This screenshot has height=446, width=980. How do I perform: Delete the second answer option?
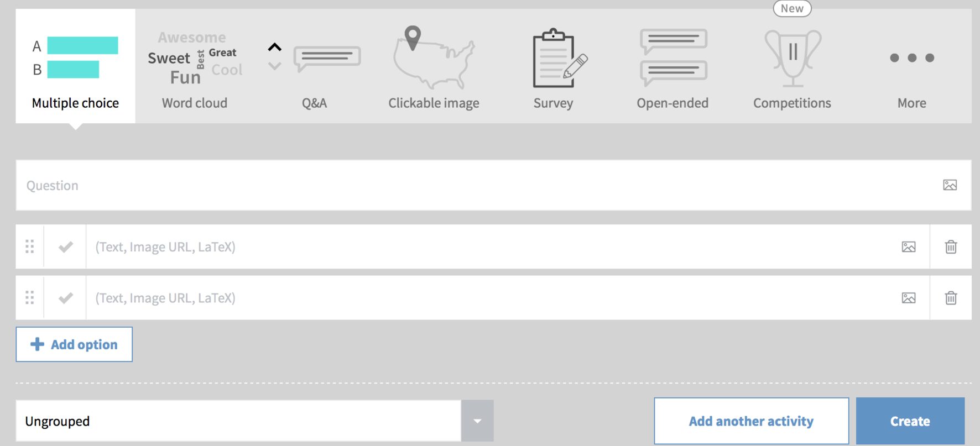[x=951, y=298]
